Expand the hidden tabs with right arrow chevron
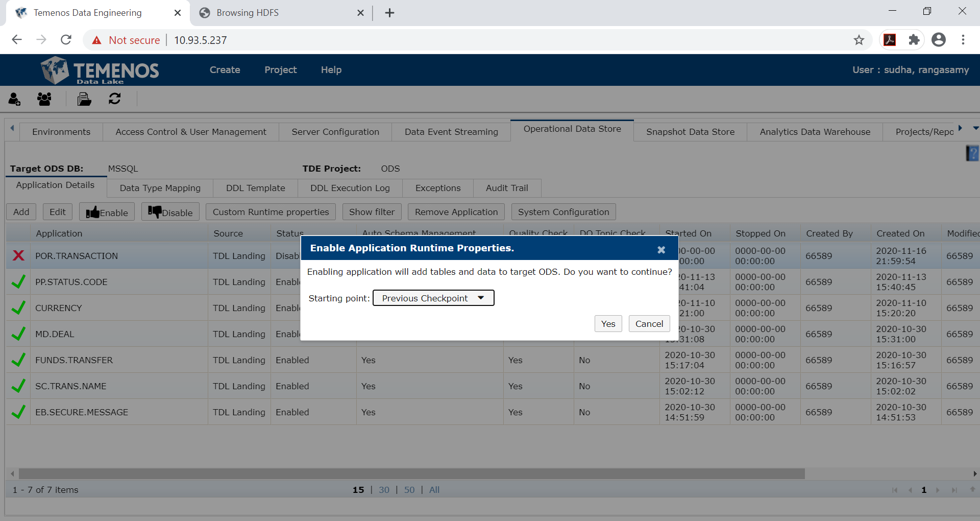Image resolution: width=980 pixels, height=521 pixels. [960, 129]
